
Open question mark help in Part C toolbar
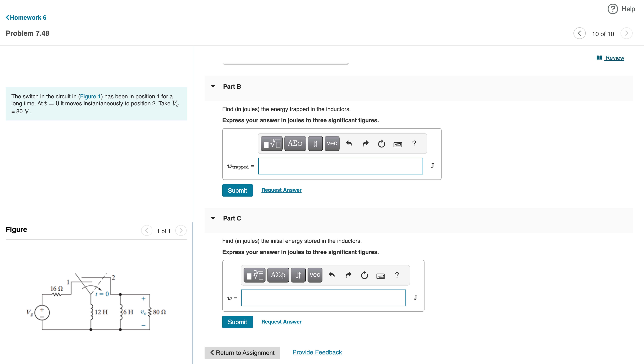397,275
